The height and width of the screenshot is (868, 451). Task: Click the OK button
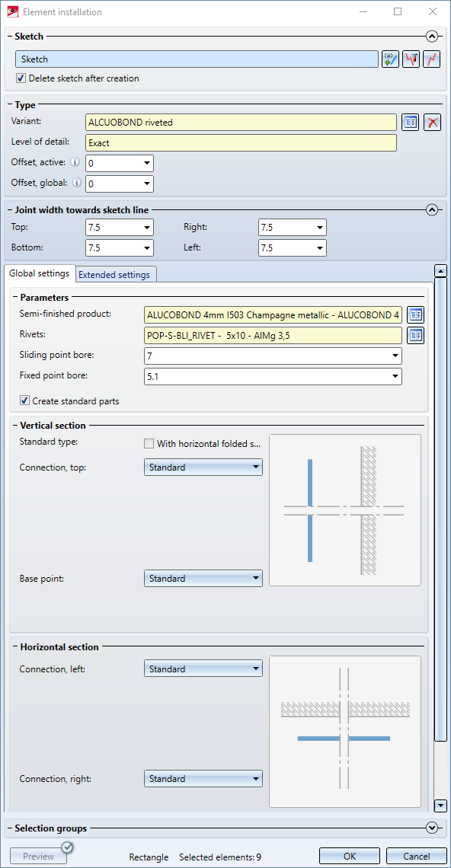[x=350, y=857]
